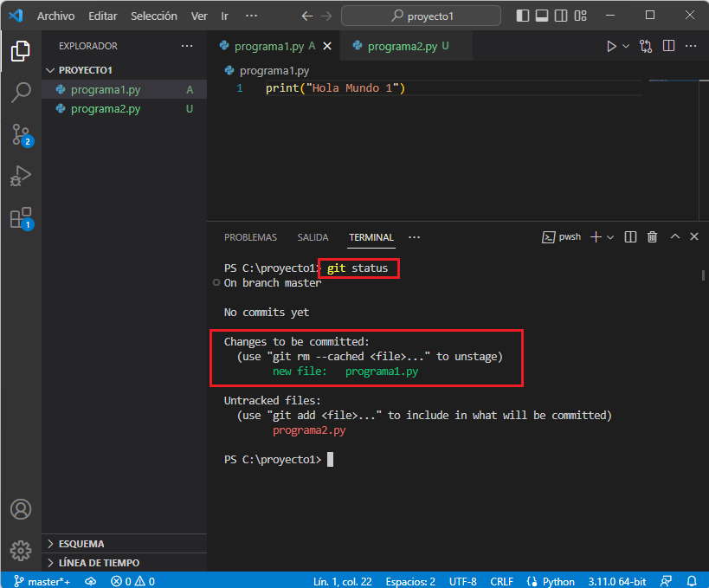Open the Editar menu
Screen dimensions: 709x588
(103, 16)
